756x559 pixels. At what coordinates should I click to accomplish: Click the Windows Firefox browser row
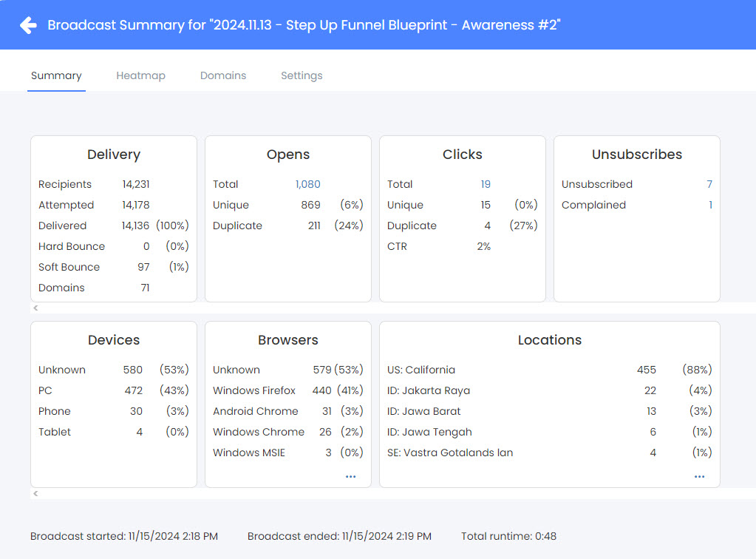[254, 390]
